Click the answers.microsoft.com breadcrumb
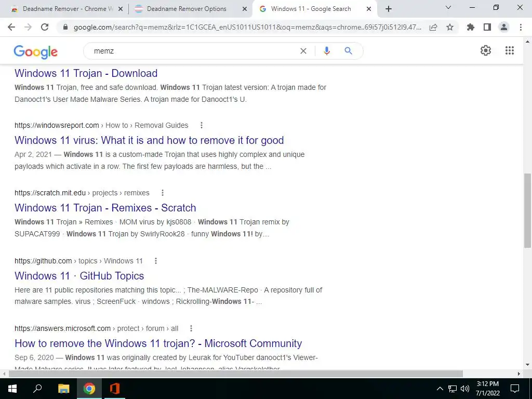The image size is (532, 399). tap(96, 328)
